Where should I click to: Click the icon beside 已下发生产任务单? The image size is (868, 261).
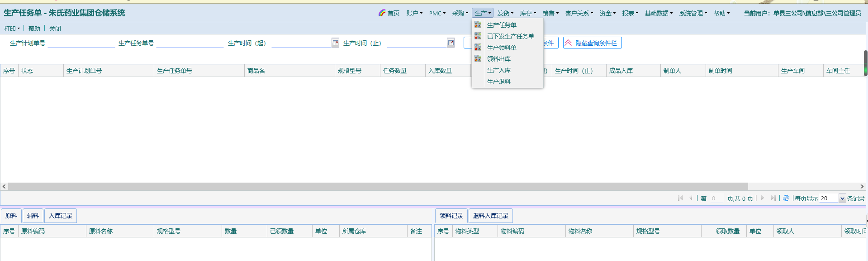478,36
